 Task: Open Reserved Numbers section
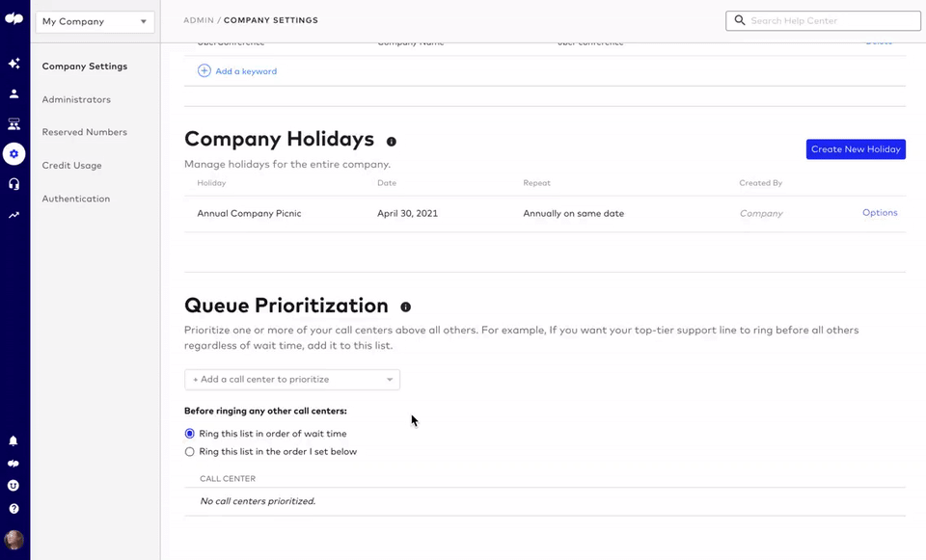(x=85, y=132)
